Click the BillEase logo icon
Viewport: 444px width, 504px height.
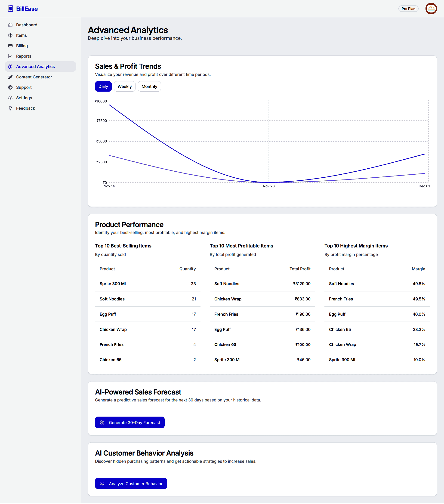tap(10, 9)
